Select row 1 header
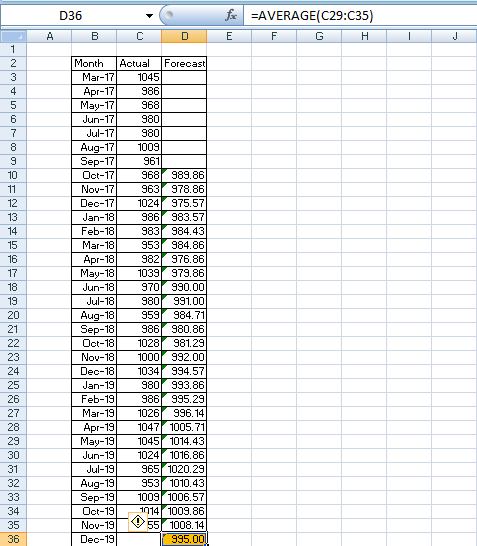This screenshot has height=546, width=477. (13, 49)
